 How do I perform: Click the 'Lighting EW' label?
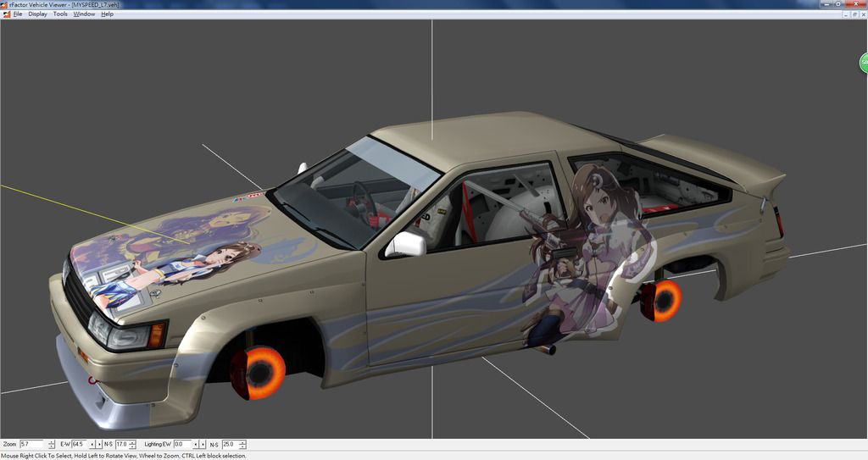158,445
